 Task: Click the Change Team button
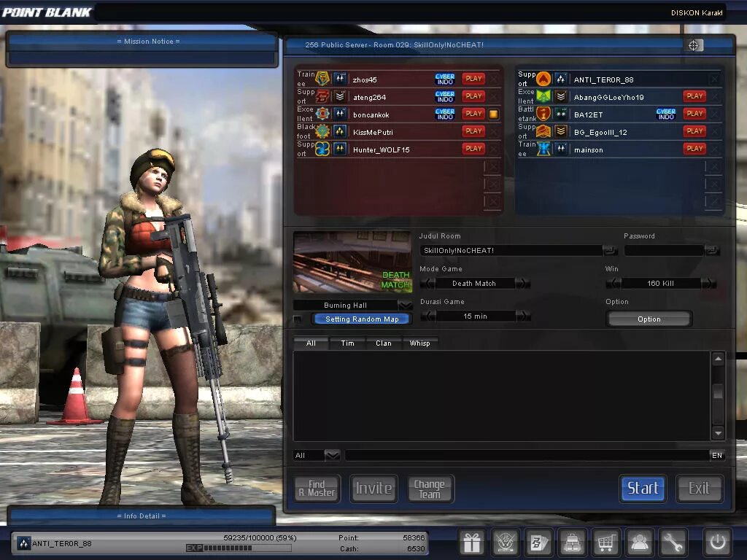pyautogui.click(x=430, y=488)
